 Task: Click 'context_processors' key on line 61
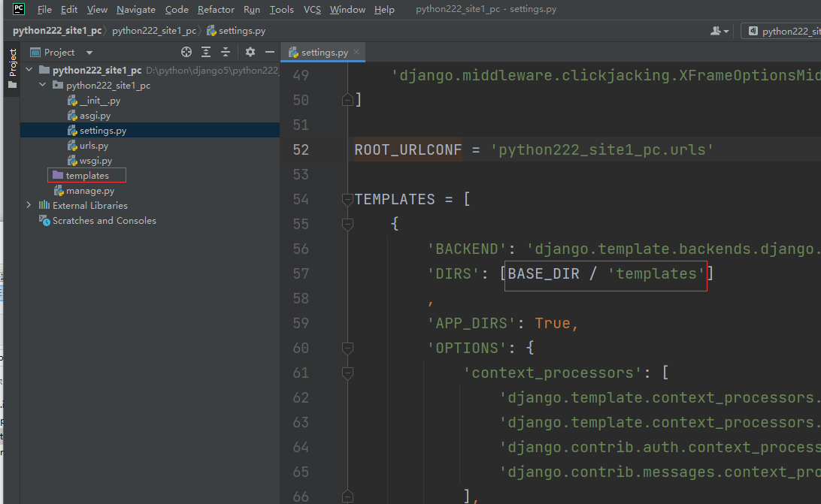click(x=553, y=373)
